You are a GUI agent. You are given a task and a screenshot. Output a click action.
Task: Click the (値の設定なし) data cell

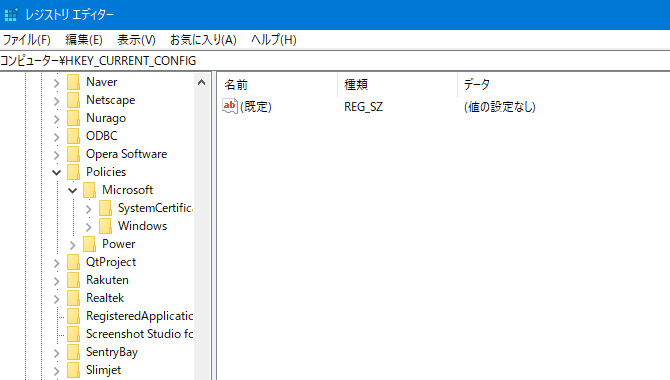coord(500,106)
